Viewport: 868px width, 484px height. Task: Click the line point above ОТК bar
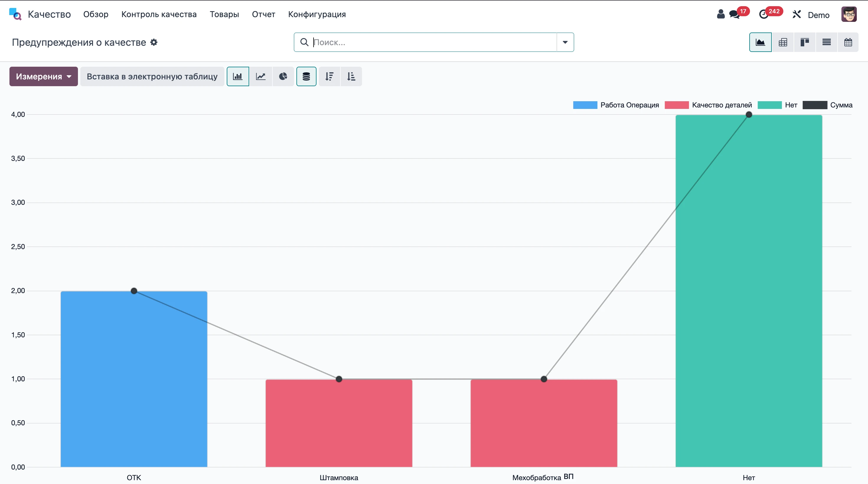134,291
